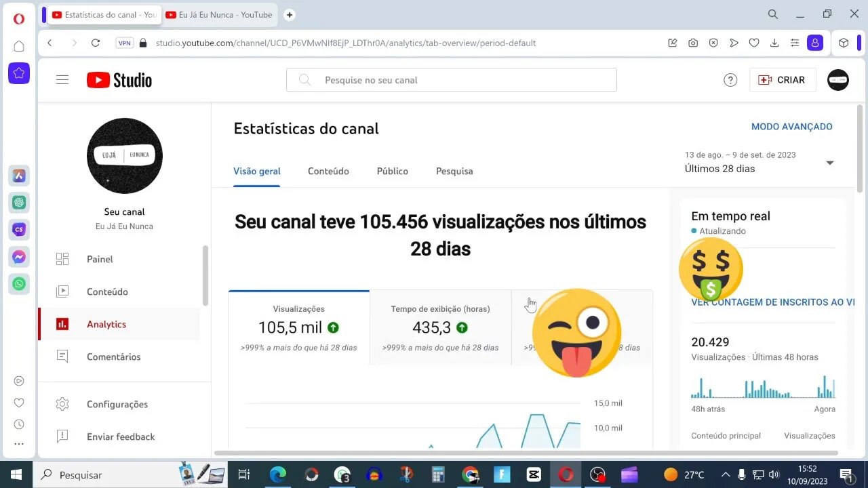Open Calculator from the taskbar
868x488 pixels.
438,474
